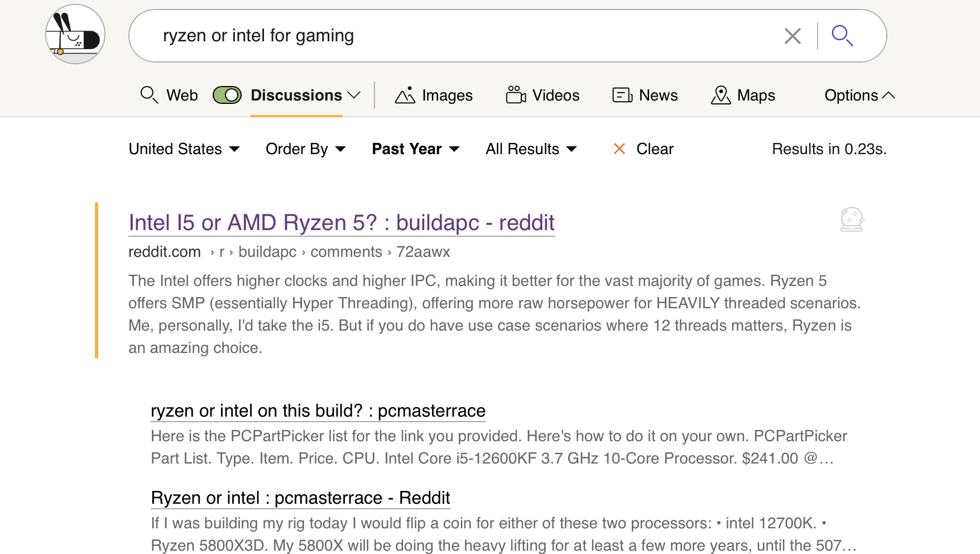Image resolution: width=980 pixels, height=554 pixels.
Task: Click the Brave Search mascot logo
Action: point(75,35)
